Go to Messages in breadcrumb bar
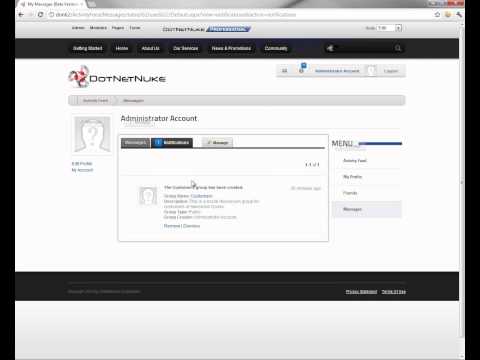Image resolution: width=480 pixels, height=360 pixels. point(133,100)
